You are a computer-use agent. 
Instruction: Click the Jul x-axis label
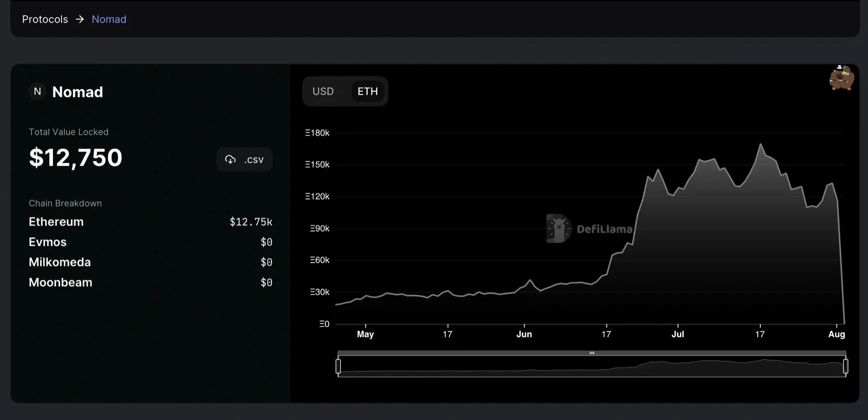[x=678, y=334]
